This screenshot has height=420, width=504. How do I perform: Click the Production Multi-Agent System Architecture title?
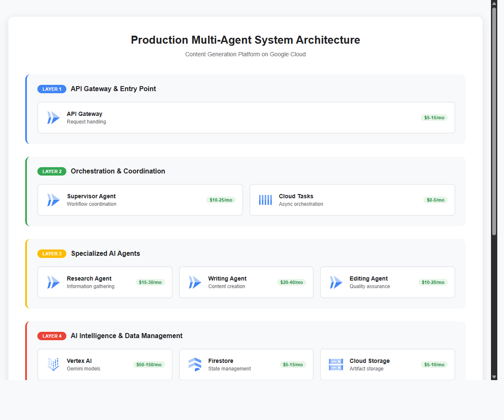coord(245,40)
